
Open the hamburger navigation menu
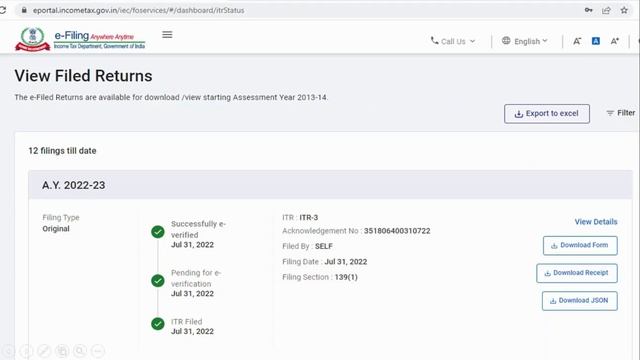(x=167, y=35)
